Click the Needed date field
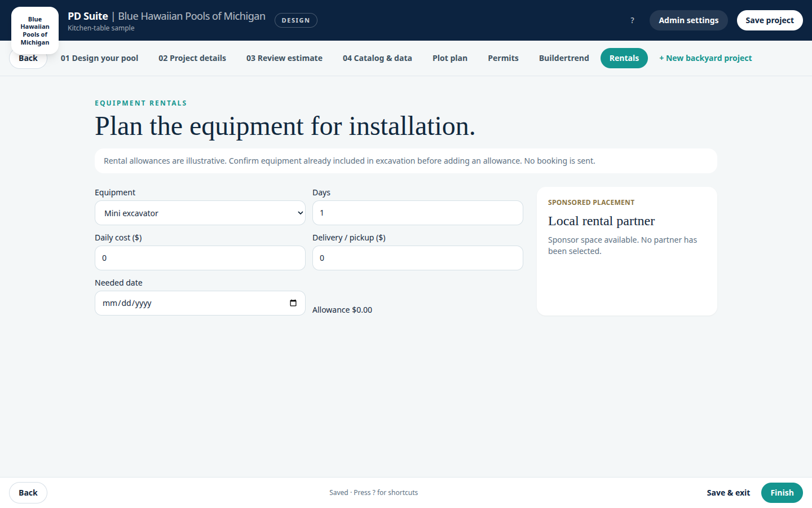Image resolution: width=812 pixels, height=508 pixels. [x=200, y=303]
